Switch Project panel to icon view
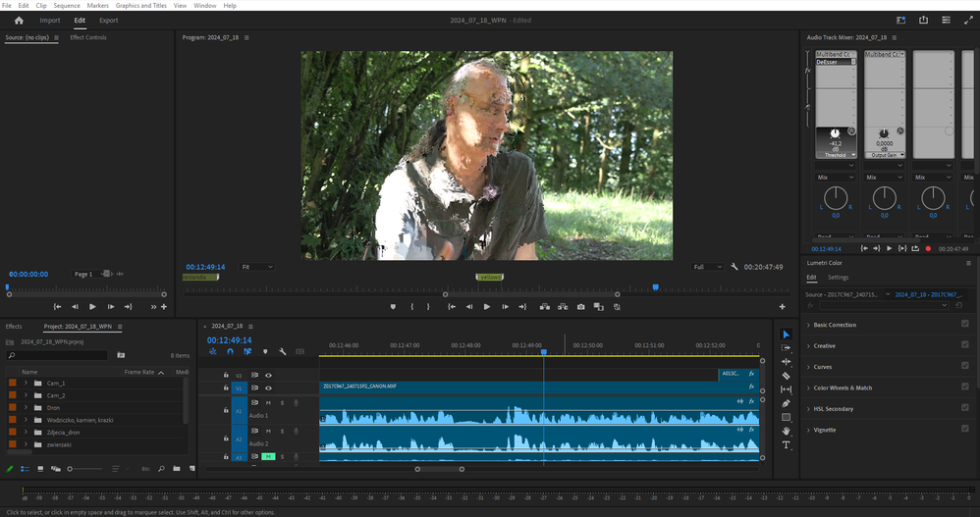 click(40, 468)
